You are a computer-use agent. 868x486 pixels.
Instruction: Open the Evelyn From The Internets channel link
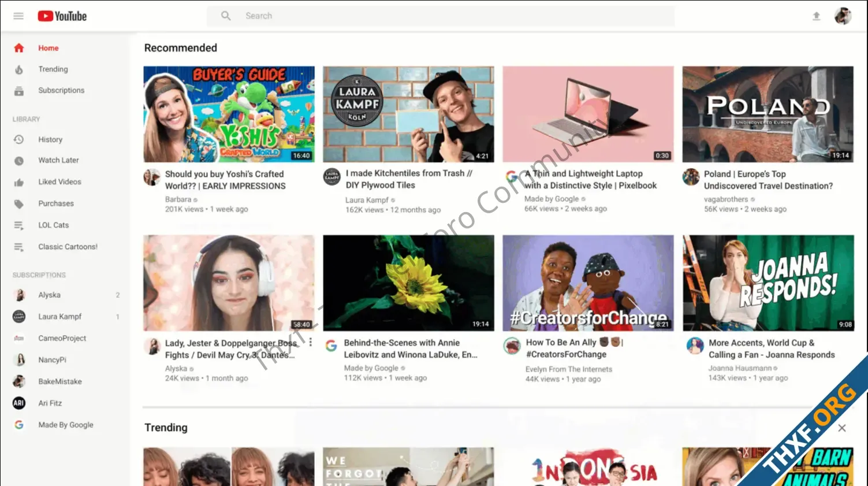click(x=568, y=369)
